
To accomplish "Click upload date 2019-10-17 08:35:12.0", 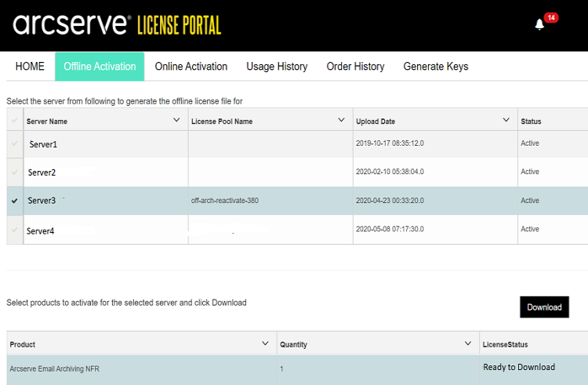I will click(390, 143).
